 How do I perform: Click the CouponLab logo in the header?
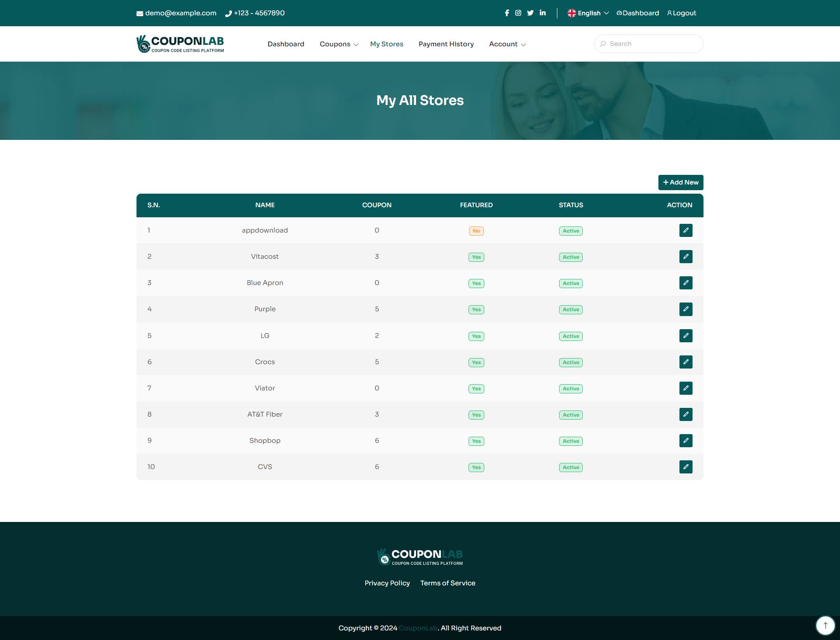pos(180,44)
